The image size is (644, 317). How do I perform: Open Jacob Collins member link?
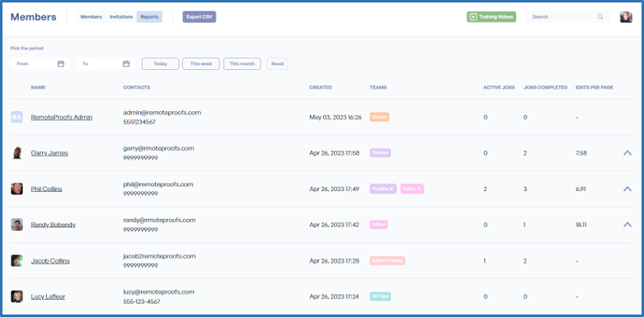pos(50,261)
